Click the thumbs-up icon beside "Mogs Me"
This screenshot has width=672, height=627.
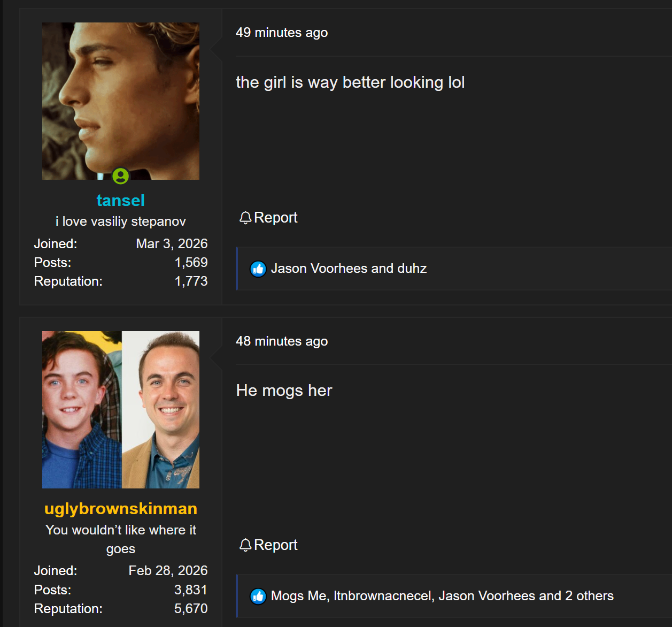[258, 596]
